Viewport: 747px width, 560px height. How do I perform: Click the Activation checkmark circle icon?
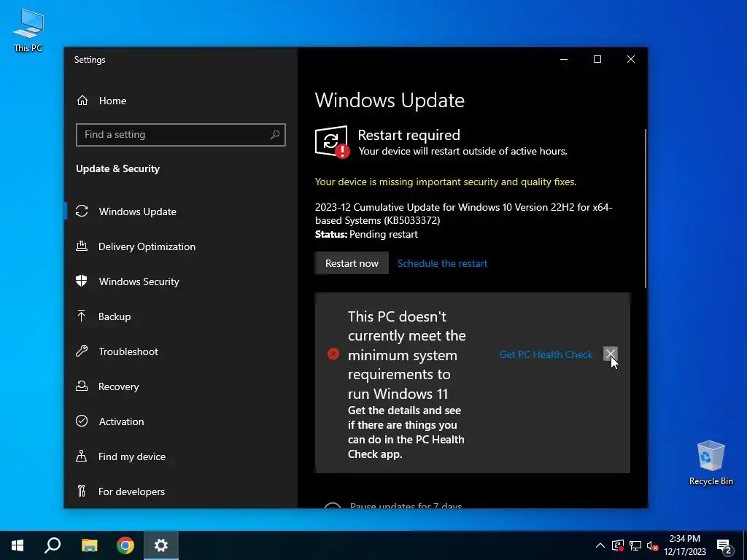(x=82, y=421)
